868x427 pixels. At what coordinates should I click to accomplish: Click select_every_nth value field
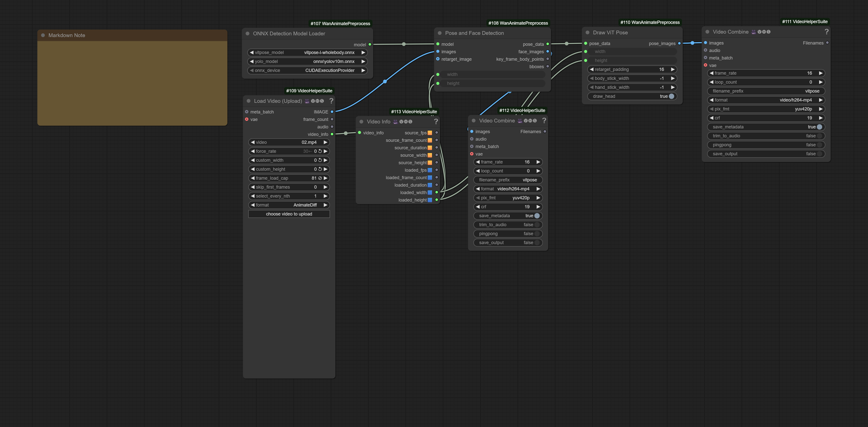[x=289, y=196]
